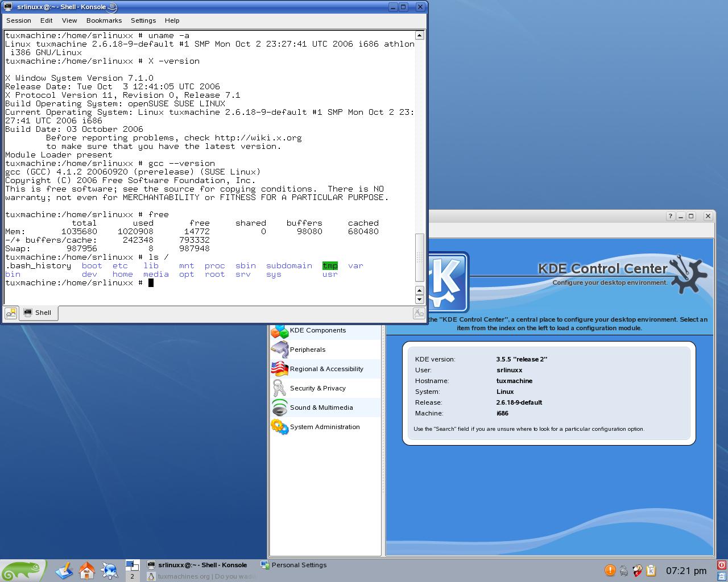Launch the office writer icon in panel
This screenshot has height=582, width=728.
tap(64, 570)
